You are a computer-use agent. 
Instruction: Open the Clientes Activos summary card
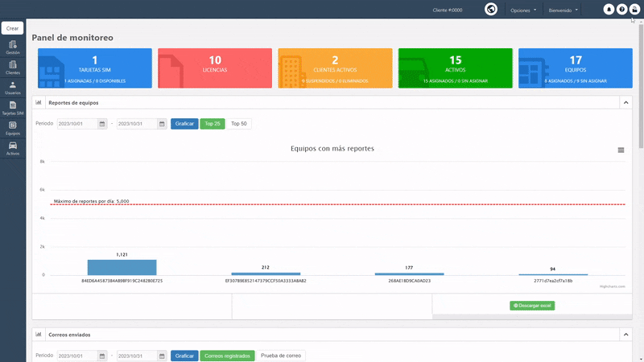[x=335, y=68]
